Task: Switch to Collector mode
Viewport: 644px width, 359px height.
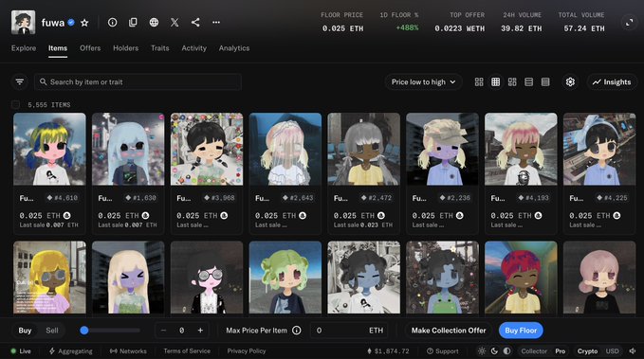Action: point(534,350)
